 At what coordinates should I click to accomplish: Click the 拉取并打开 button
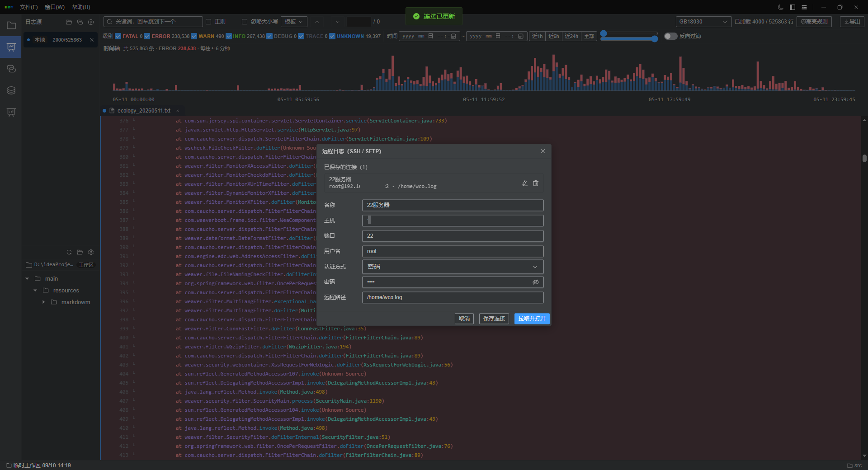click(x=532, y=319)
